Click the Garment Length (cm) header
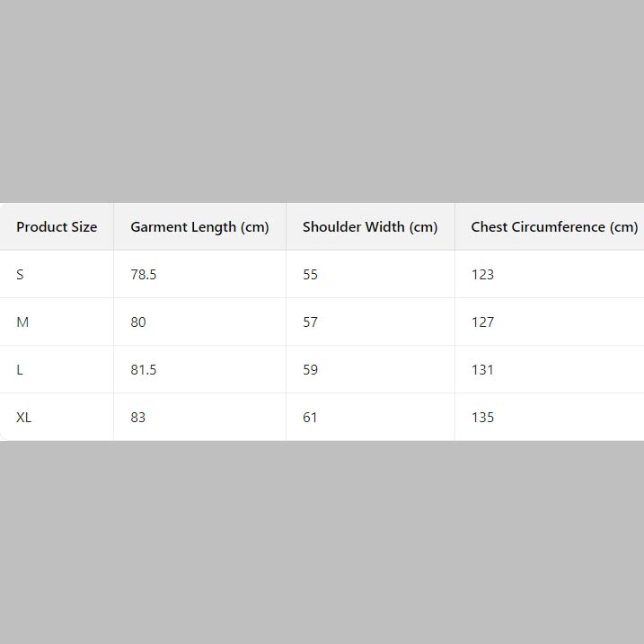The height and width of the screenshot is (644, 644). (x=199, y=227)
